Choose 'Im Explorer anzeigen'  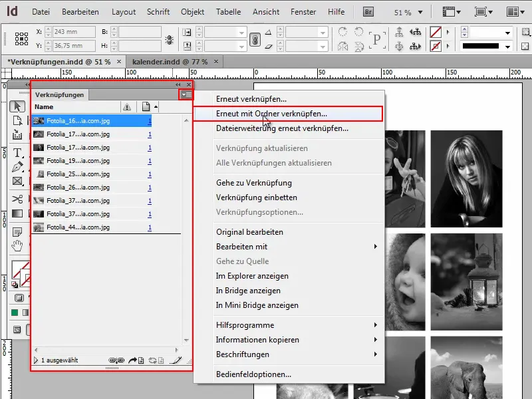point(252,276)
